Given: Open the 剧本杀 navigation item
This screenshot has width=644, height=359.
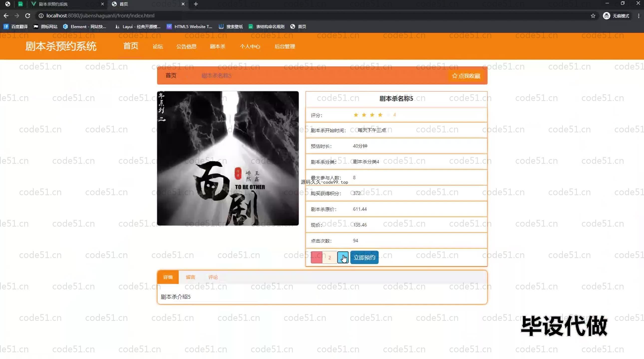Looking at the screenshot, I should pyautogui.click(x=217, y=46).
